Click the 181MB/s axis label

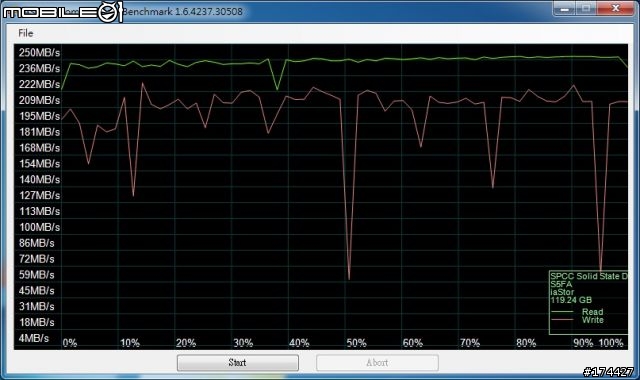tap(39, 132)
